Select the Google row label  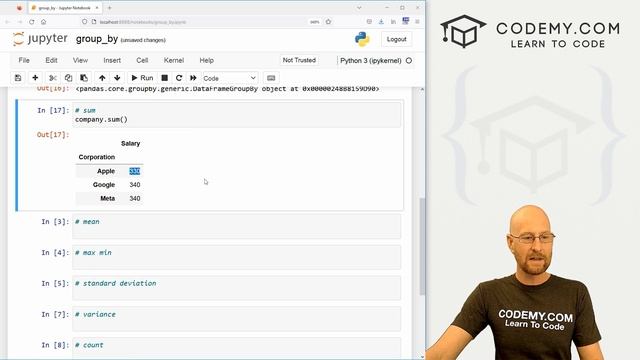(104, 184)
